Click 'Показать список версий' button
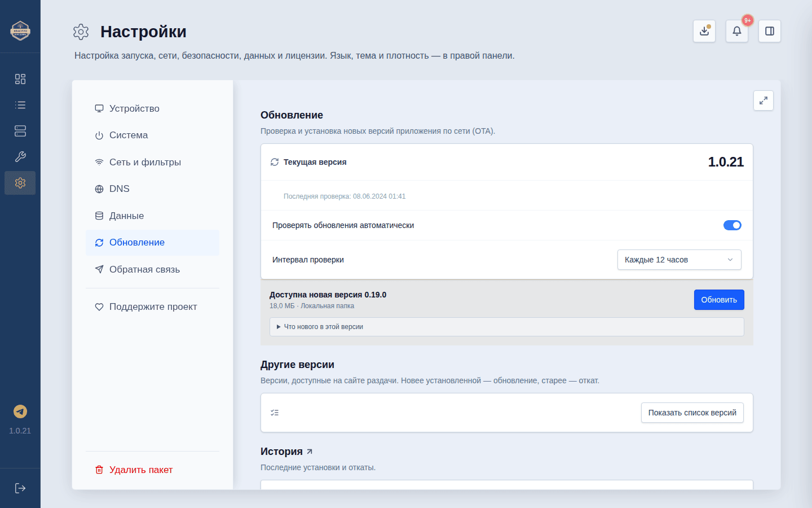Viewport: 812px width, 508px height. pos(692,413)
